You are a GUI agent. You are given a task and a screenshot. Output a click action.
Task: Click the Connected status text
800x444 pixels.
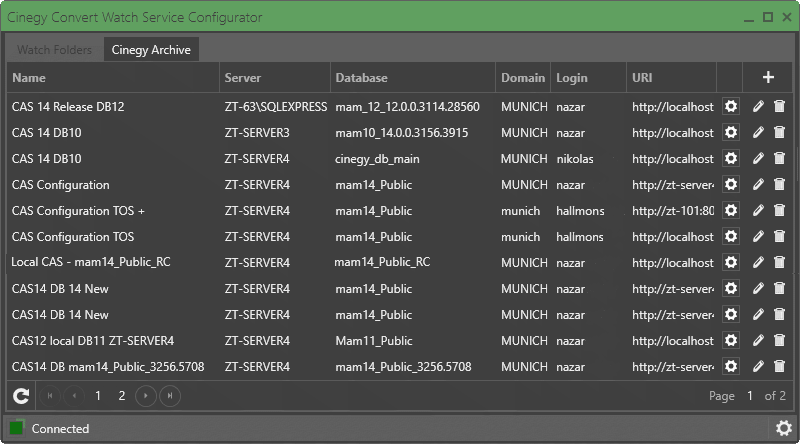coord(60,428)
